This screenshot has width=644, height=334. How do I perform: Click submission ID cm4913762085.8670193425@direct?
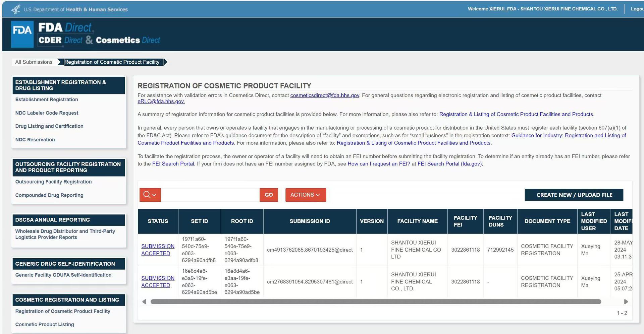(310, 250)
